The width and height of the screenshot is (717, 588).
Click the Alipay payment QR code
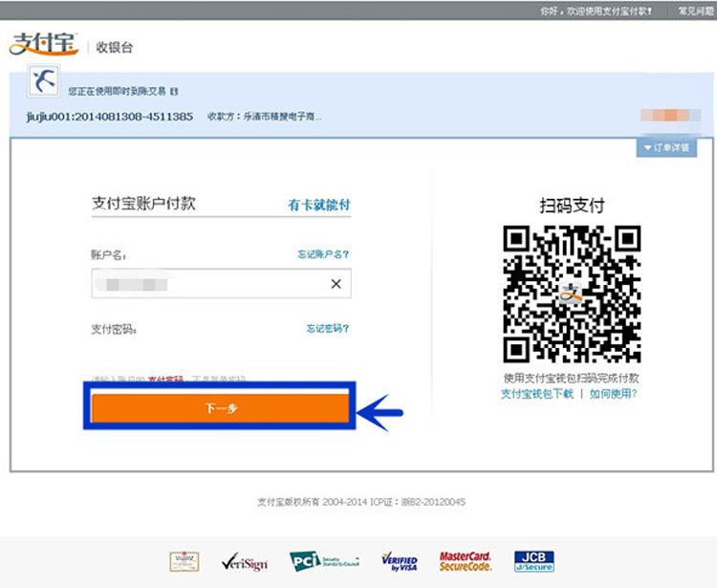click(572, 294)
